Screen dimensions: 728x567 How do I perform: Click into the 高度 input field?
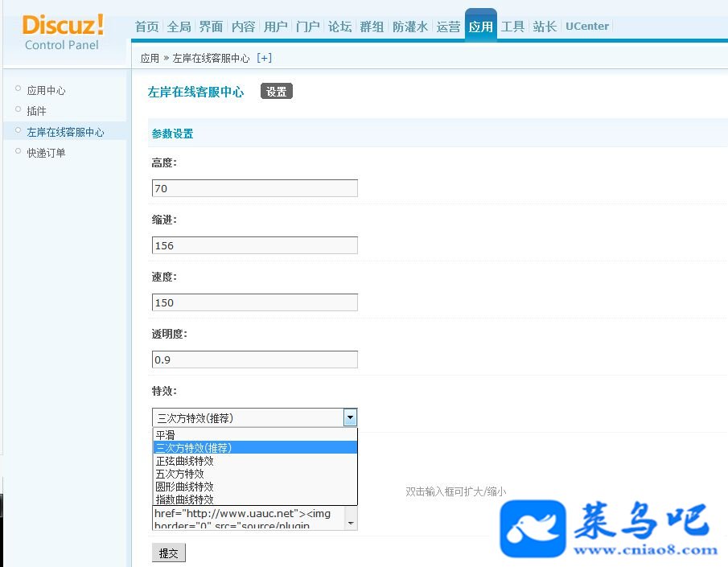point(255,188)
